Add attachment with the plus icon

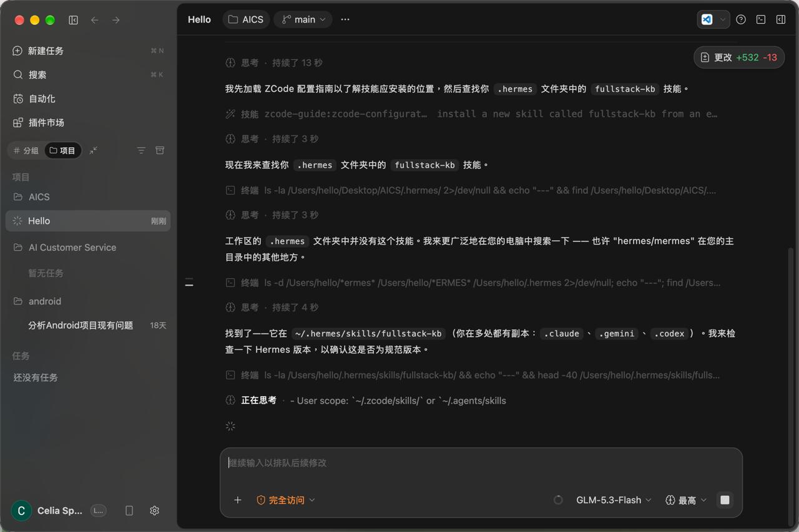coord(238,500)
